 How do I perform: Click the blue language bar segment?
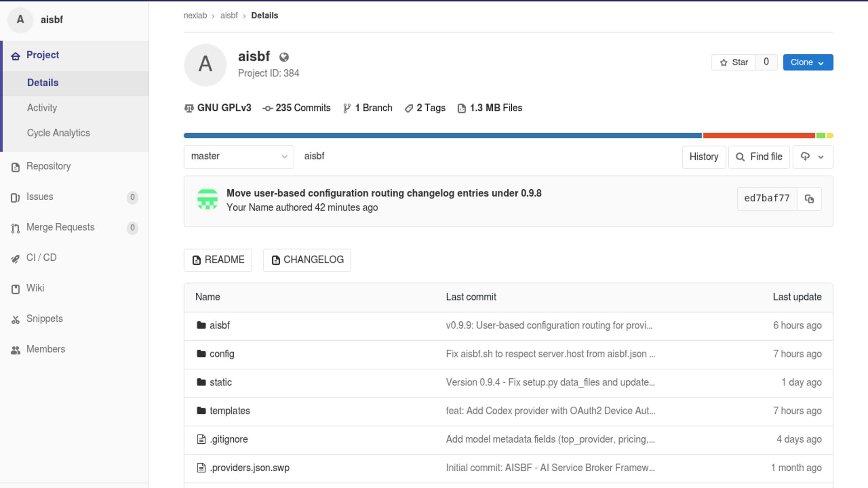442,136
